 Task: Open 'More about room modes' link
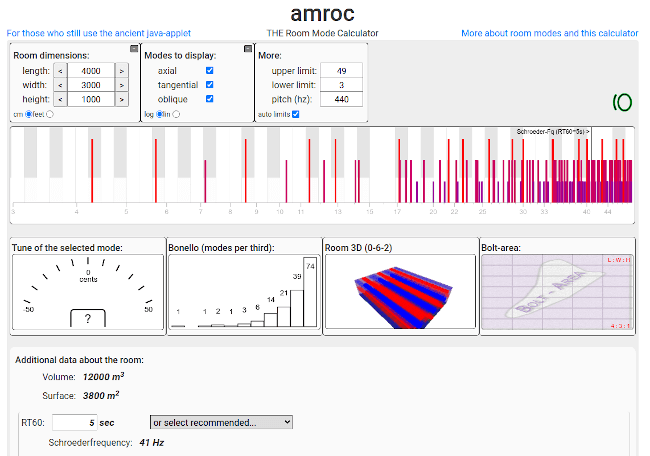coord(549,33)
